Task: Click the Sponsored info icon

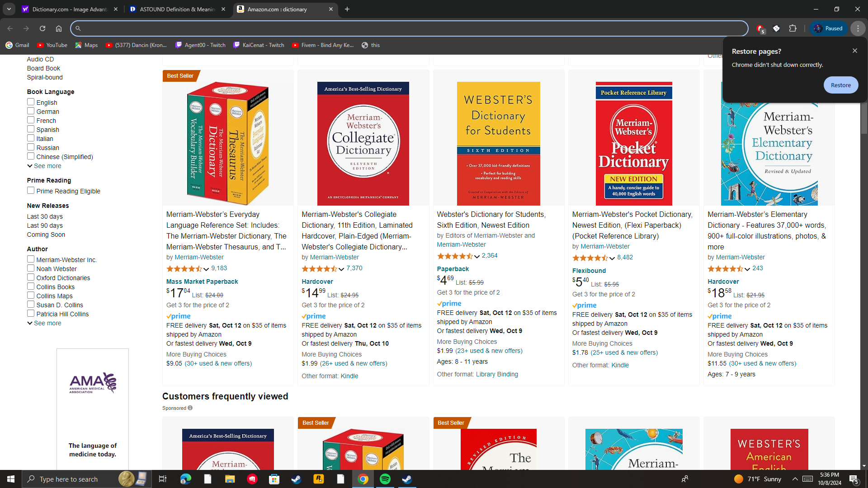Action: click(190, 408)
